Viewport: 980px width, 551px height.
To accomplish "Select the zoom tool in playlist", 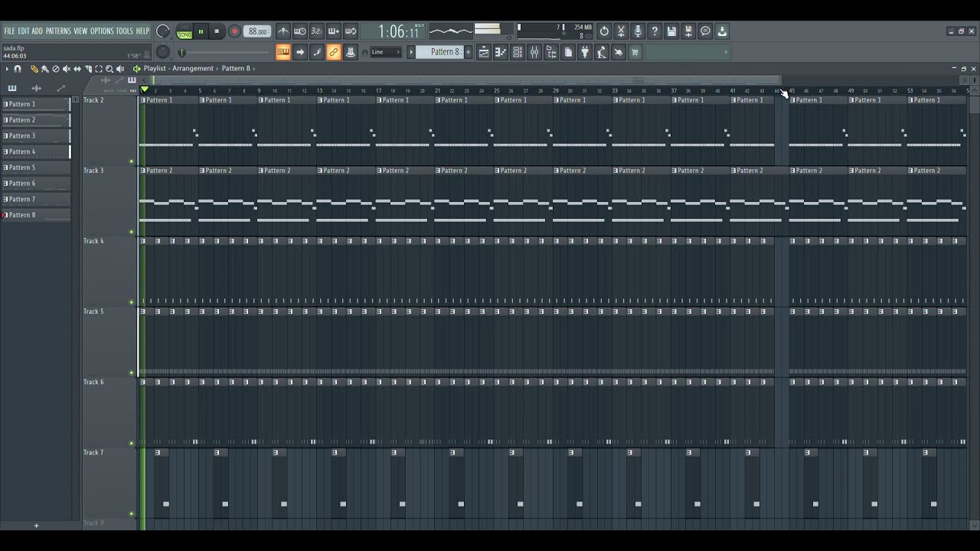I will click(109, 69).
